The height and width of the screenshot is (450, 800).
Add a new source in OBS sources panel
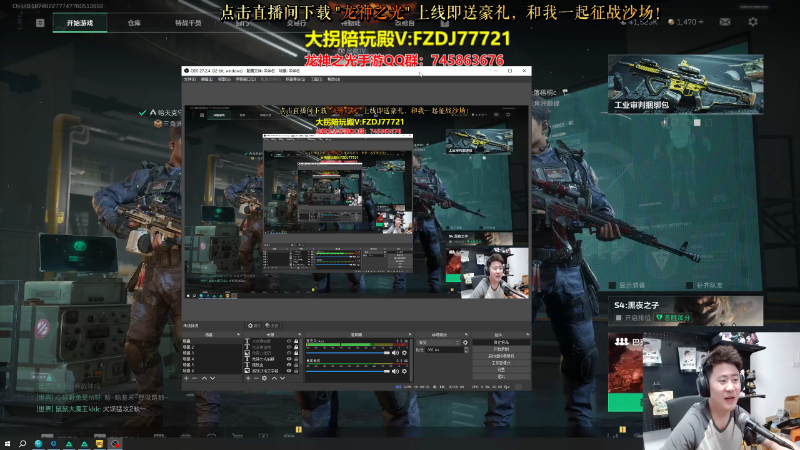248,378
